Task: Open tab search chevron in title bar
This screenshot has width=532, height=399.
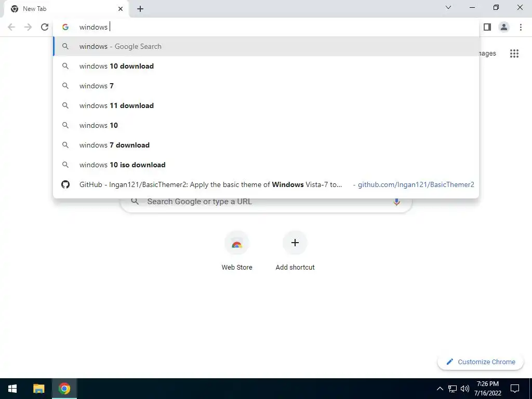Action: 448,7
